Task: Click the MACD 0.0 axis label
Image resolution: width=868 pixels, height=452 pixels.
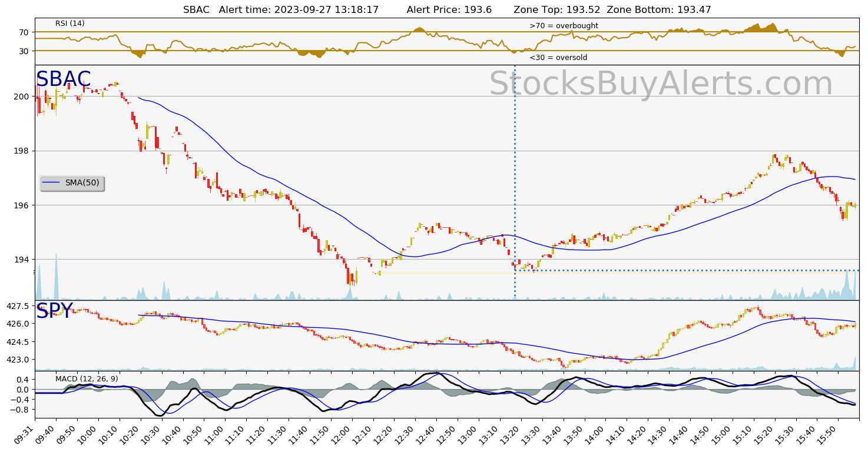Action: coord(24,390)
